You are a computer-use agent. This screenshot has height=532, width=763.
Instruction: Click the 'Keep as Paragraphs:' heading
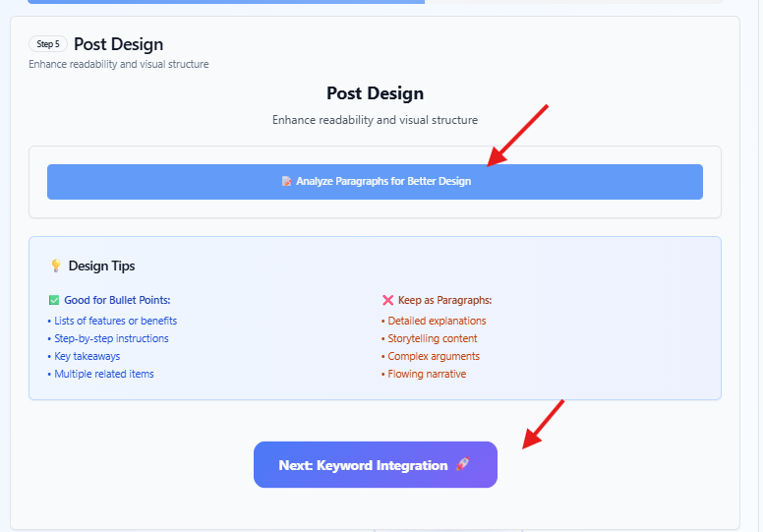point(444,300)
